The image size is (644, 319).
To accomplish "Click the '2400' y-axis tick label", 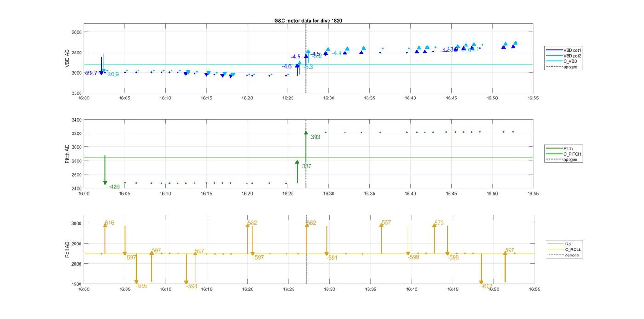I will 76,189.
